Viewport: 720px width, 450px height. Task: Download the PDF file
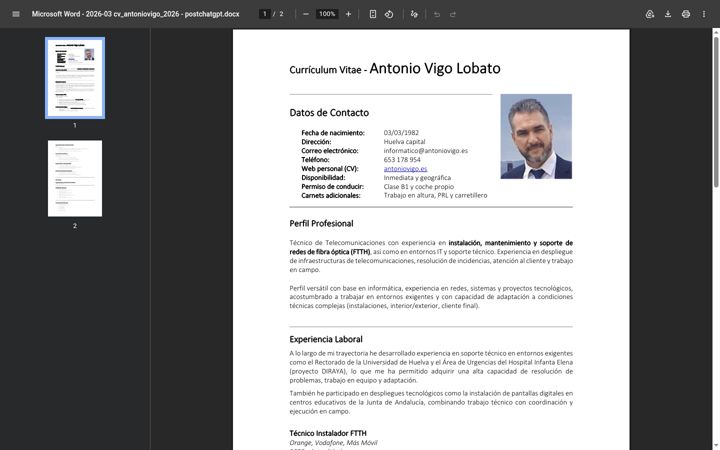tap(668, 14)
